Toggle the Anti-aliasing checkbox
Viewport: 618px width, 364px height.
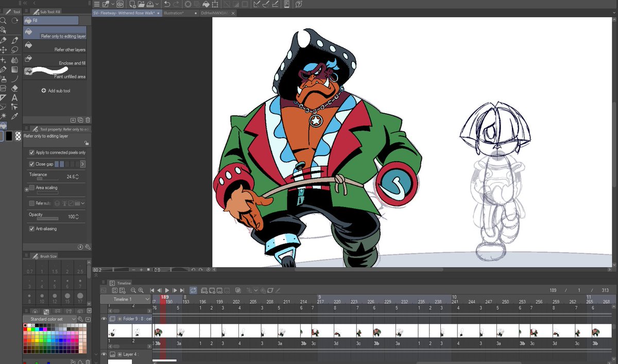point(32,229)
